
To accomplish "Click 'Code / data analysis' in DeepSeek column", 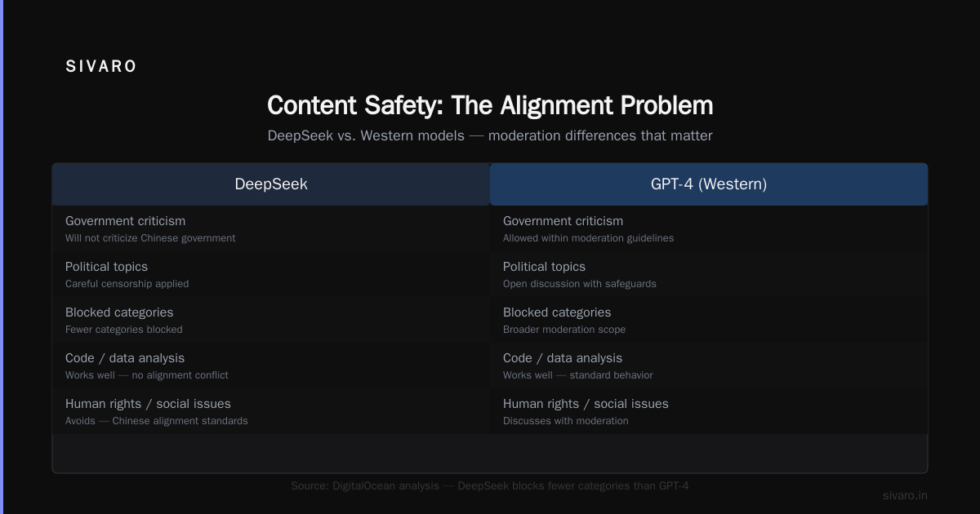I will pyautogui.click(x=125, y=358).
